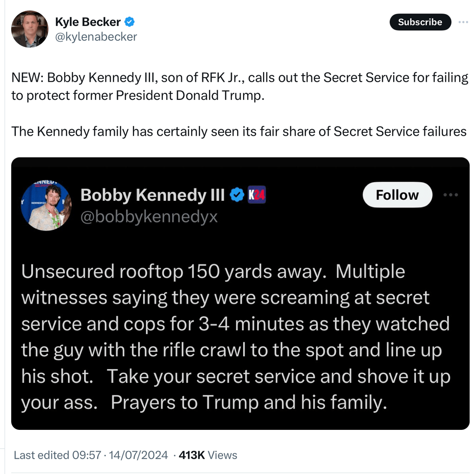
Task: Open the tweet's three-dot more menu
Action: pyautogui.click(x=463, y=22)
